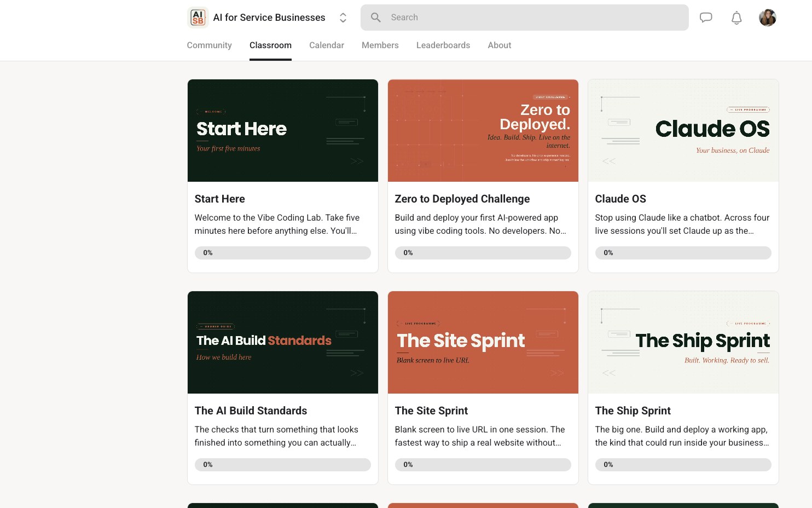812x508 pixels.
Task: View the Leaderboards tab
Action: [x=443, y=45]
